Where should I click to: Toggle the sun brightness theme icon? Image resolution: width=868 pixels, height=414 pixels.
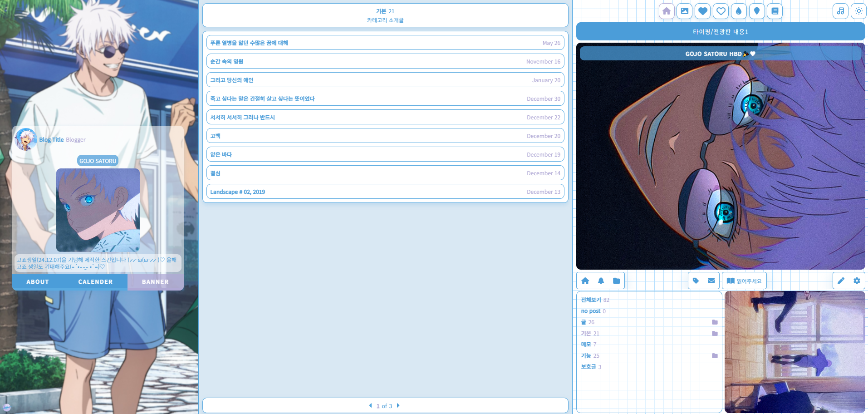pos(858,11)
